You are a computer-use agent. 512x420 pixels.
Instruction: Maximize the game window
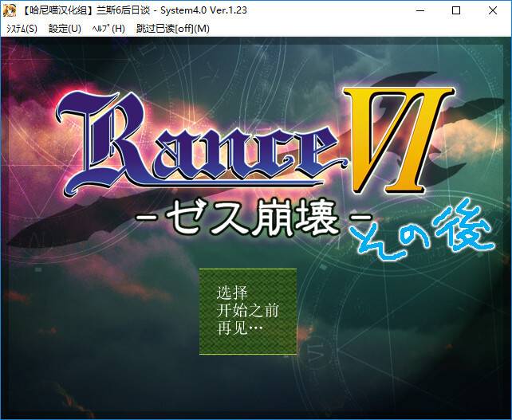pyautogui.click(x=455, y=11)
